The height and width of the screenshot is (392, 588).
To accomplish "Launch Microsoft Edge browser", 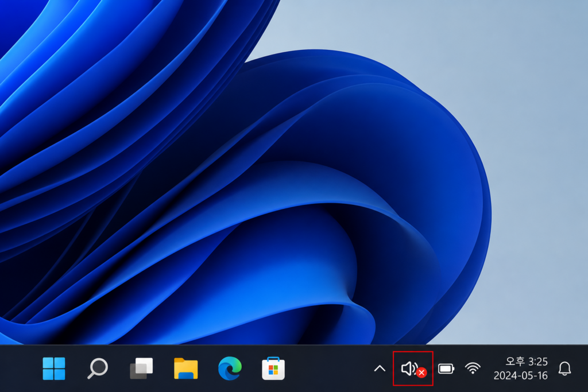I will tap(230, 368).
